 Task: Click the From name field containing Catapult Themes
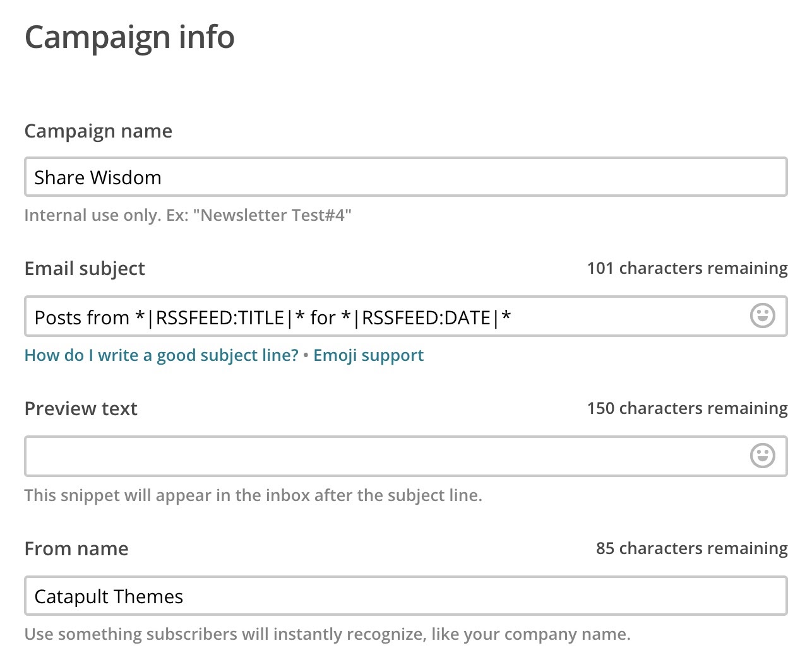click(405, 596)
